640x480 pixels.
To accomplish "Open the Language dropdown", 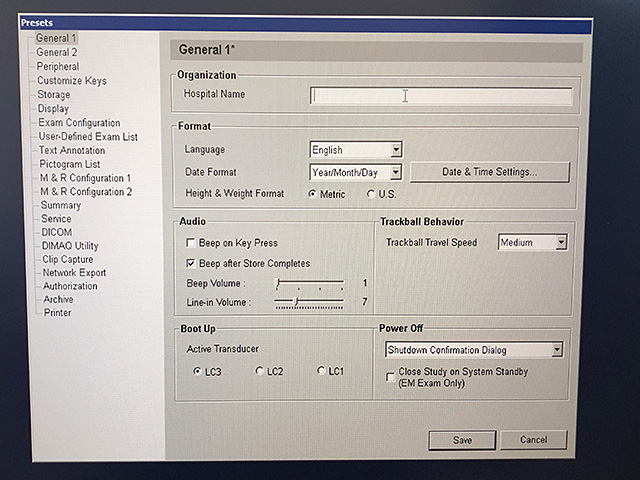I will (x=356, y=150).
